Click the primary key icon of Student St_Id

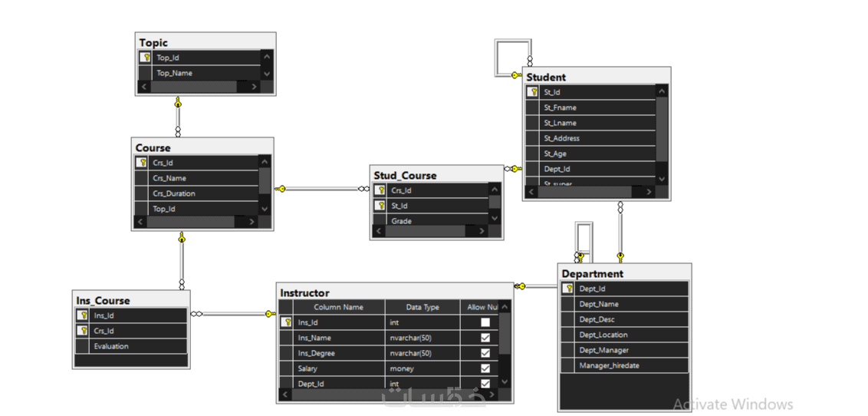click(533, 92)
